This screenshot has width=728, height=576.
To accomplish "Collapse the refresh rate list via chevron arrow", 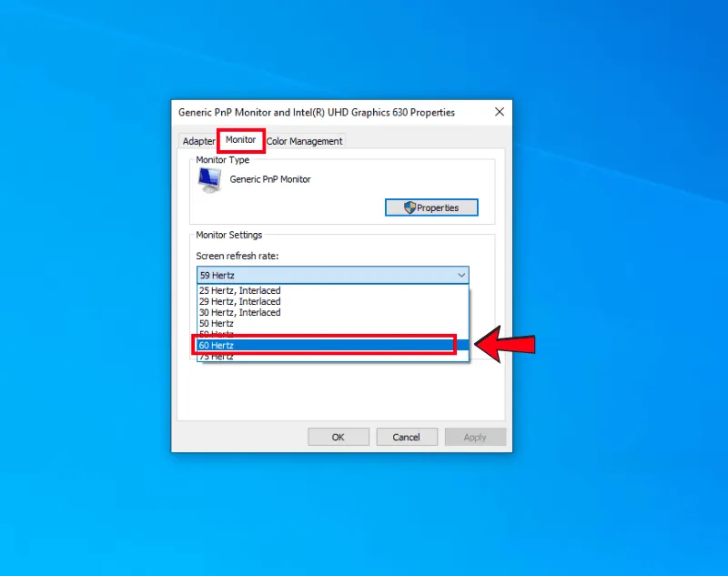I will [x=460, y=275].
